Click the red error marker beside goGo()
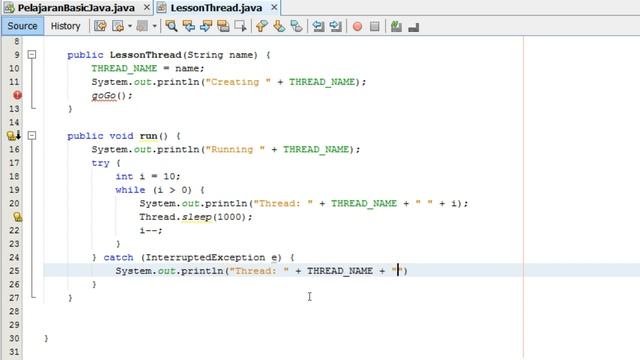This screenshot has width=640, height=360. tap(17, 95)
